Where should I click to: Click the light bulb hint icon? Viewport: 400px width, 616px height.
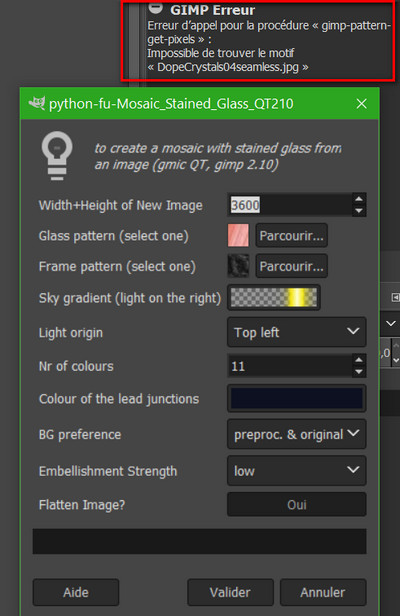coord(57,156)
